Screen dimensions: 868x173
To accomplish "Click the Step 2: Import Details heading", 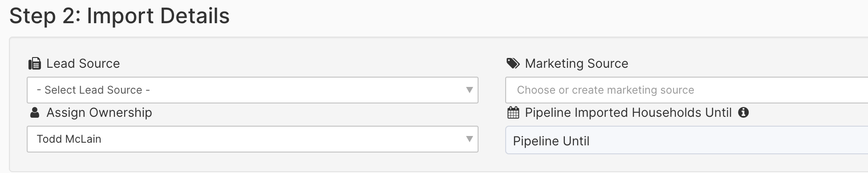I will tap(119, 16).
